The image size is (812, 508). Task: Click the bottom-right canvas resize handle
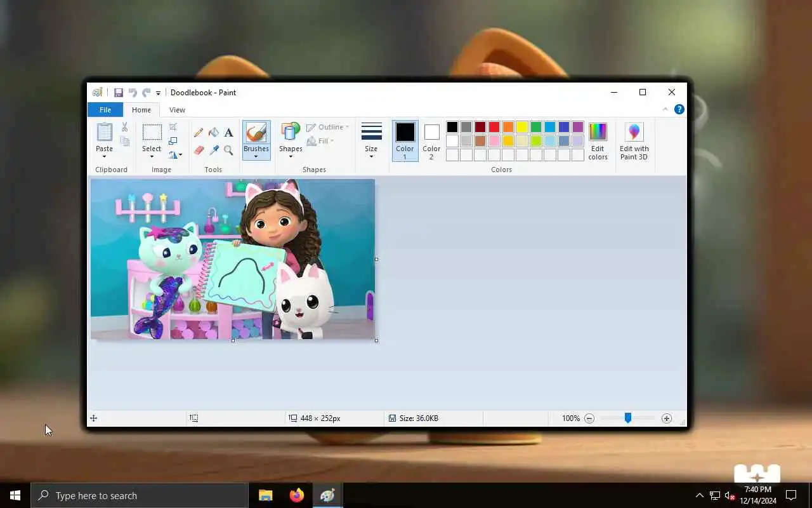click(376, 341)
